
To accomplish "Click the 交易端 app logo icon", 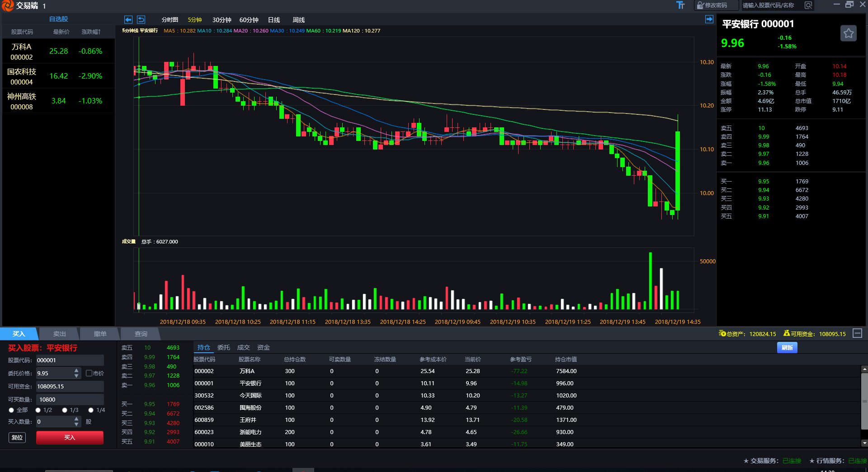I will 7,5.
